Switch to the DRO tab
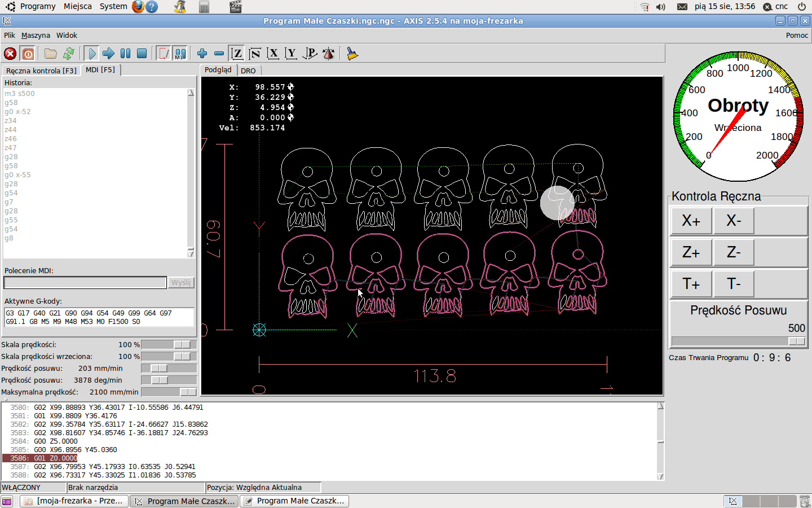Screen dimensions: 812x508 coord(248,71)
